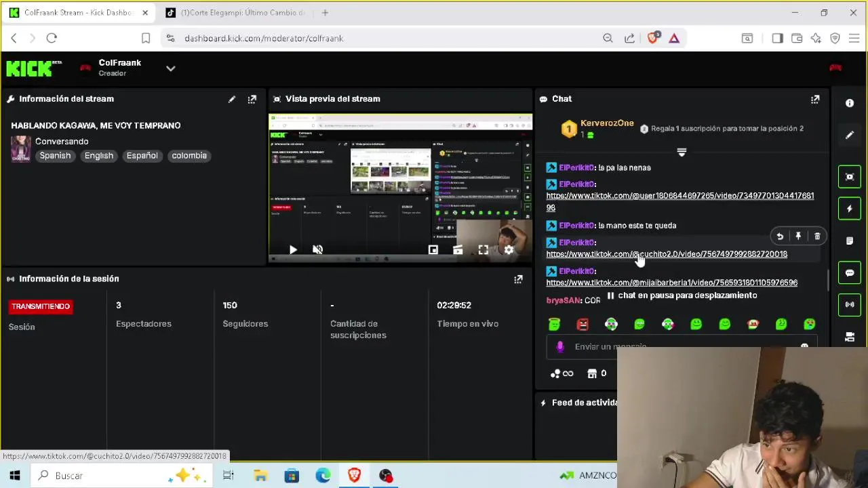
Task: Reload the Kick dashboard page
Action: coord(52,39)
